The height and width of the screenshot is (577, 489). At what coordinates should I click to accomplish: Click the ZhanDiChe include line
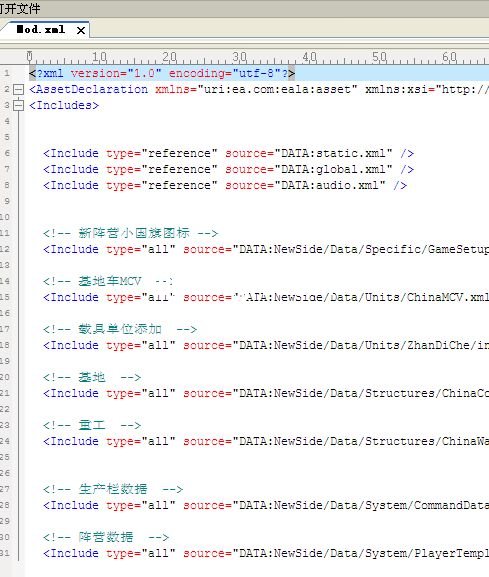[x=266, y=346]
